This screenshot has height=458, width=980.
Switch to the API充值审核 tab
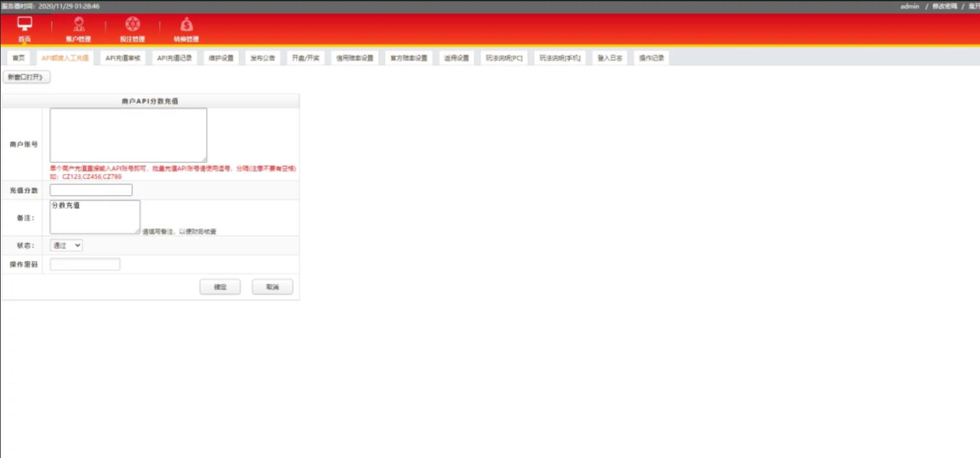click(x=123, y=58)
